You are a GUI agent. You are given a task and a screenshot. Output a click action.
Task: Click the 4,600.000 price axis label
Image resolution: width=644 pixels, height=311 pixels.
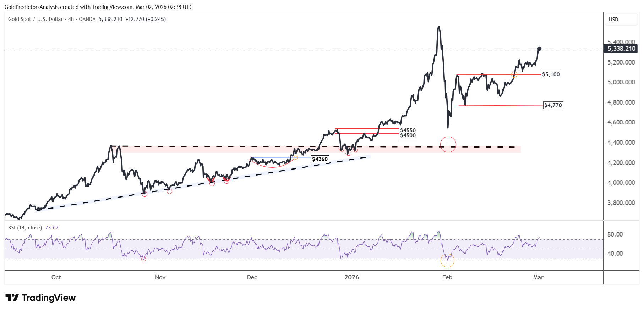tap(621, 122)
